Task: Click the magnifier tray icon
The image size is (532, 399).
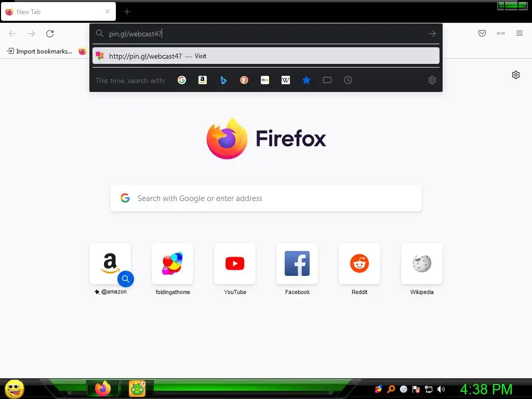Action: coord(391,389)
